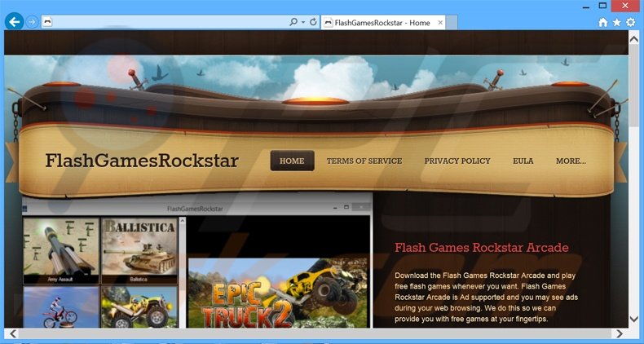
Task: Click the address bar search magnifier icon
Action: (293, 22)
